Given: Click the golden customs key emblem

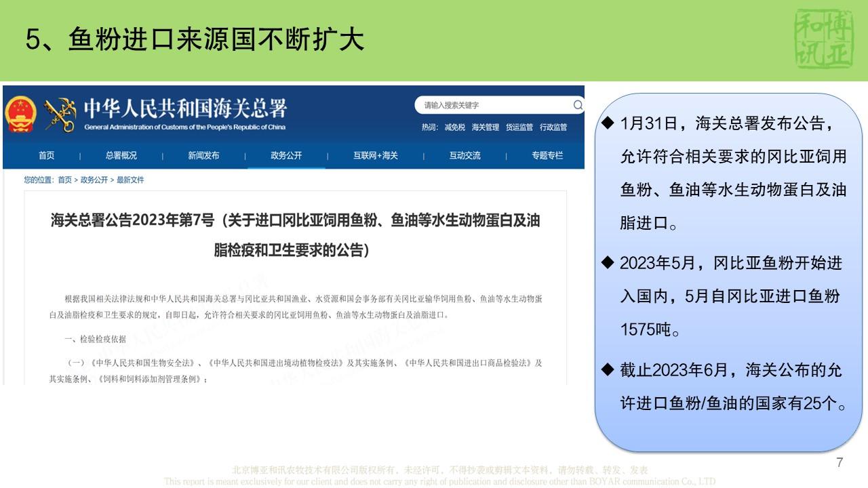Looking at the screenshot, I should [x=60, y=115].
